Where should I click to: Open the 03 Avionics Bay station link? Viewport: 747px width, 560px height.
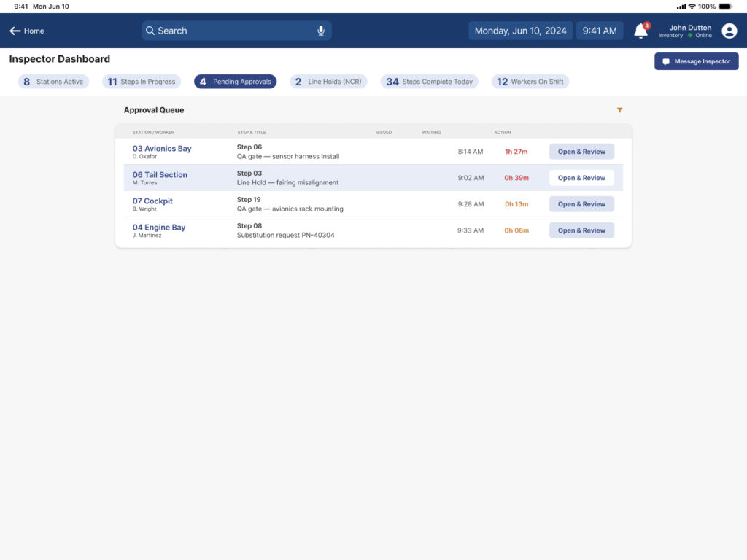pyautogui.click(x=162, y=149)
